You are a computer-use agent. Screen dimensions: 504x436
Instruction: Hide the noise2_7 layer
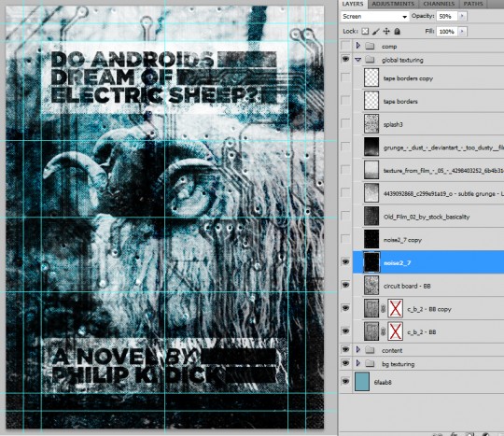pos(345,262)
